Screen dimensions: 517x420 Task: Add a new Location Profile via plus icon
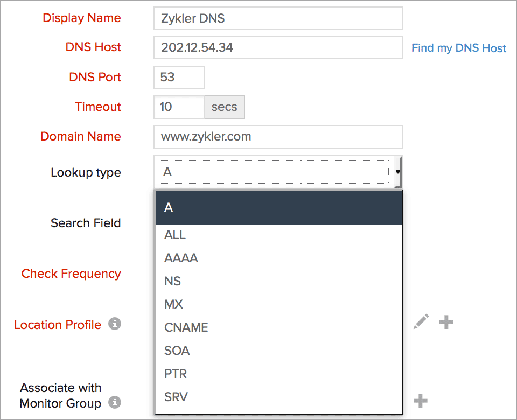(x=446, y=321)
